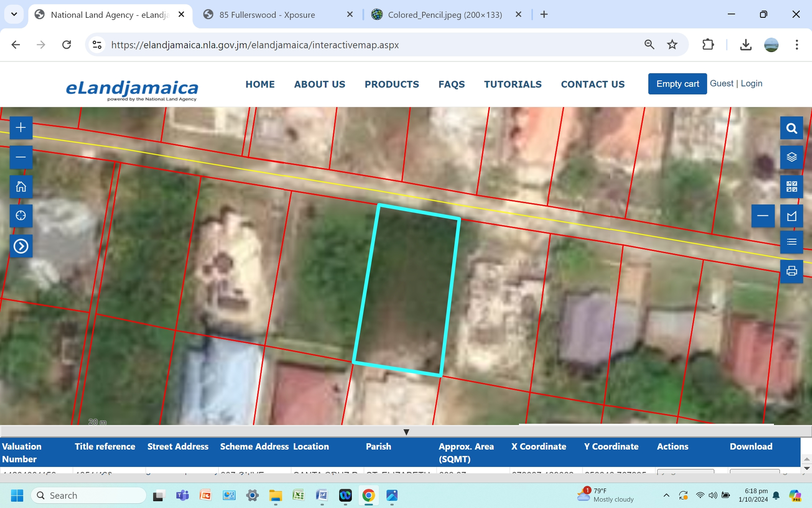Click the Empty cart button
Viewport: 812px width, 508px height.
[x=677, y=83]
